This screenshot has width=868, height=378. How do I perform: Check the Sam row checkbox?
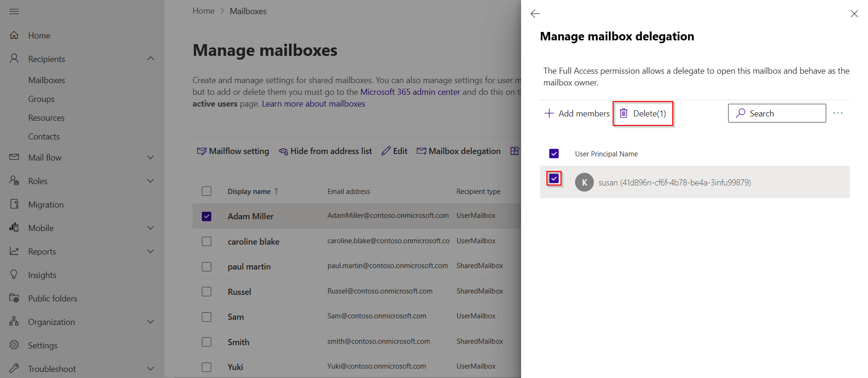[x=207, y=316]
